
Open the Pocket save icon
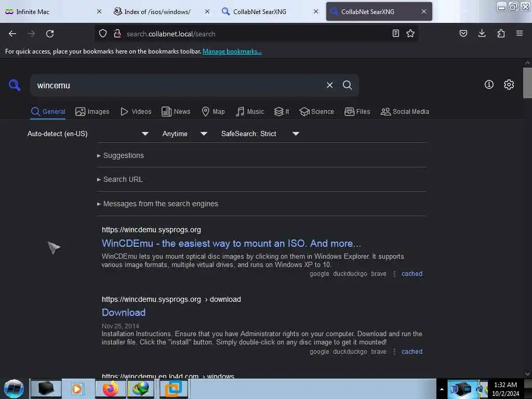(x=463, y=34)
